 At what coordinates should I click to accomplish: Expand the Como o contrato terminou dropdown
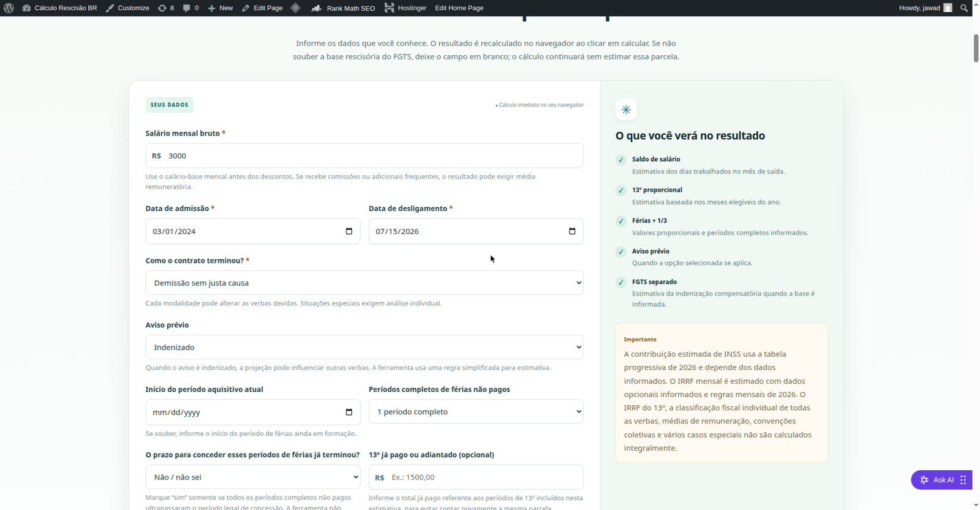[x=364, y=283]
